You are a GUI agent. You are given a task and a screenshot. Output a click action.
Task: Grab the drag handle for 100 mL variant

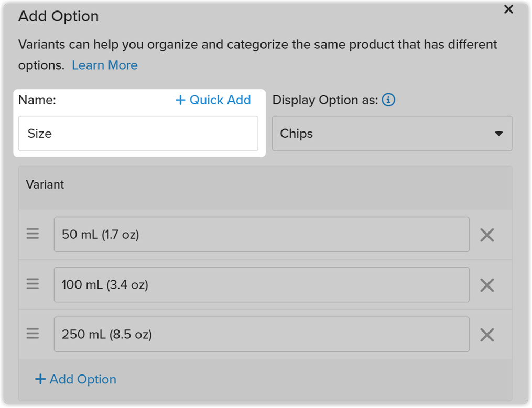[x=33, y=283]
